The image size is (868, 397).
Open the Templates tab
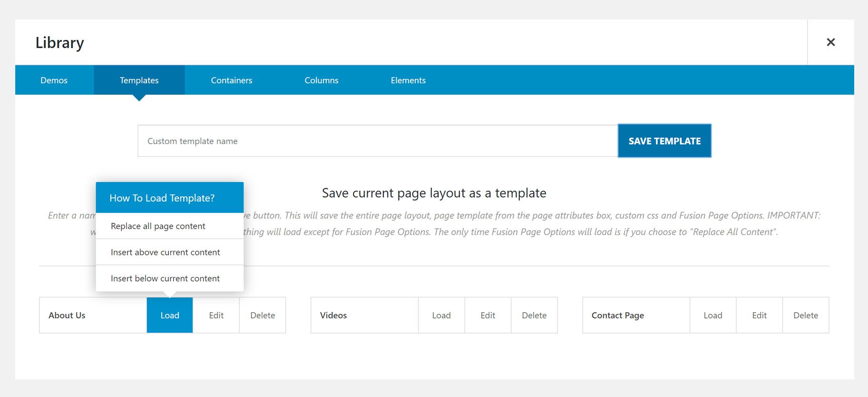139,80
